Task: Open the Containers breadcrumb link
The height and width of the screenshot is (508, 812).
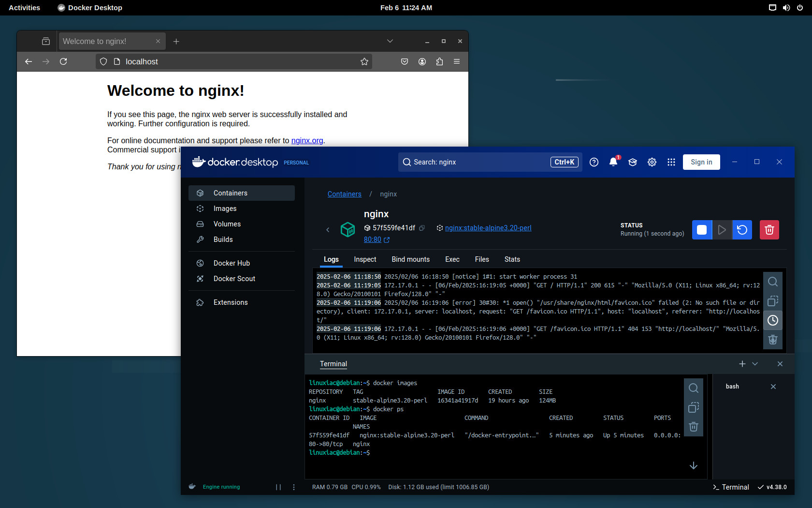Action: 344,194
